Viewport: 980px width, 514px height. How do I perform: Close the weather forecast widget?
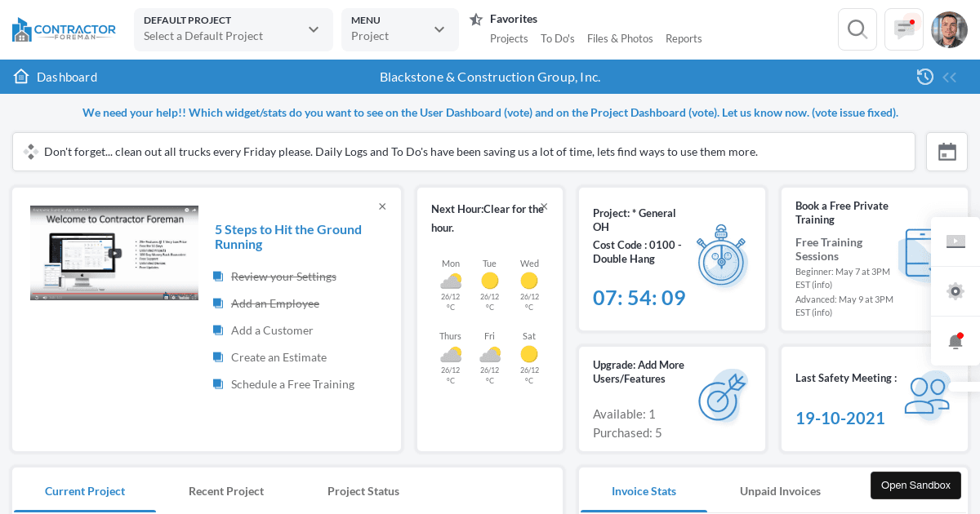pyautogui.click(x=544, y=206)
